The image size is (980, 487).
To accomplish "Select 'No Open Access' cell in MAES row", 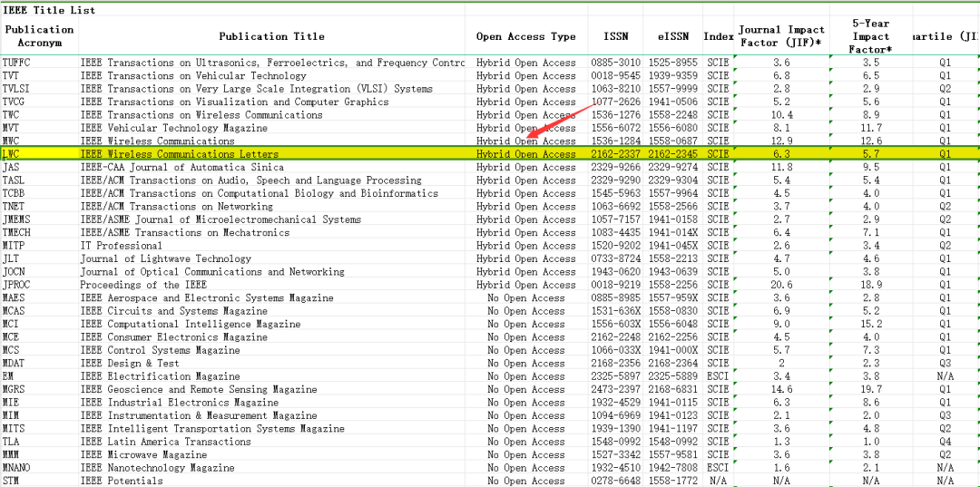I will pos(526,297).
